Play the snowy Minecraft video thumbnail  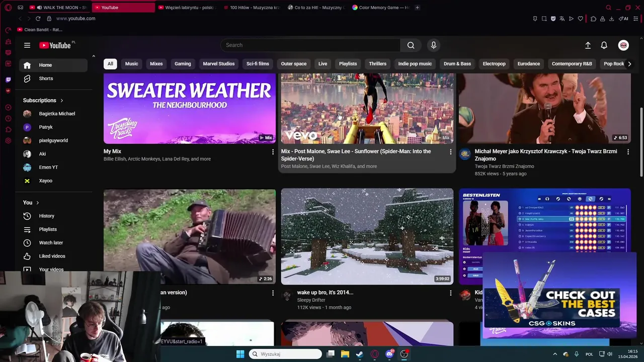[367, 236]
